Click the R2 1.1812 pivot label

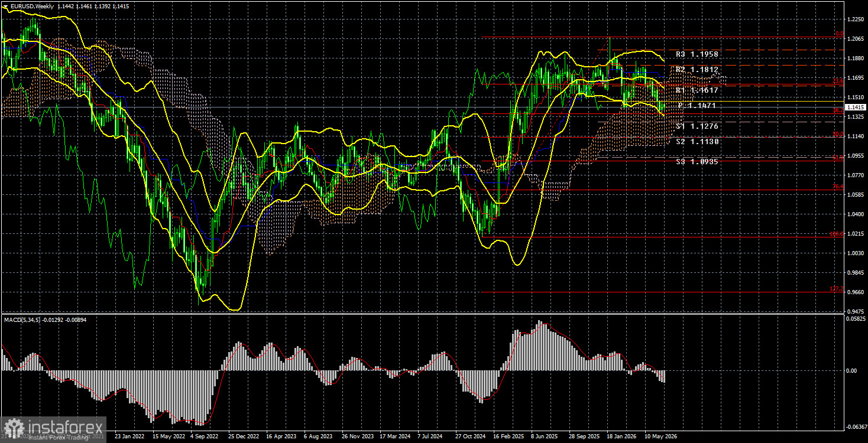(x=697, y=70)
